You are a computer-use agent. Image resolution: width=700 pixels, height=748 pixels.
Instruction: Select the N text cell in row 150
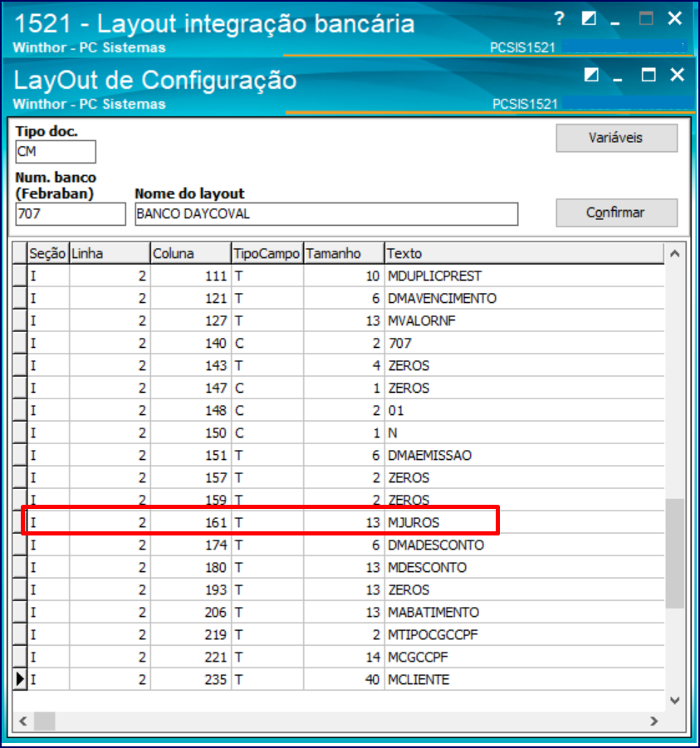(525, 433)
